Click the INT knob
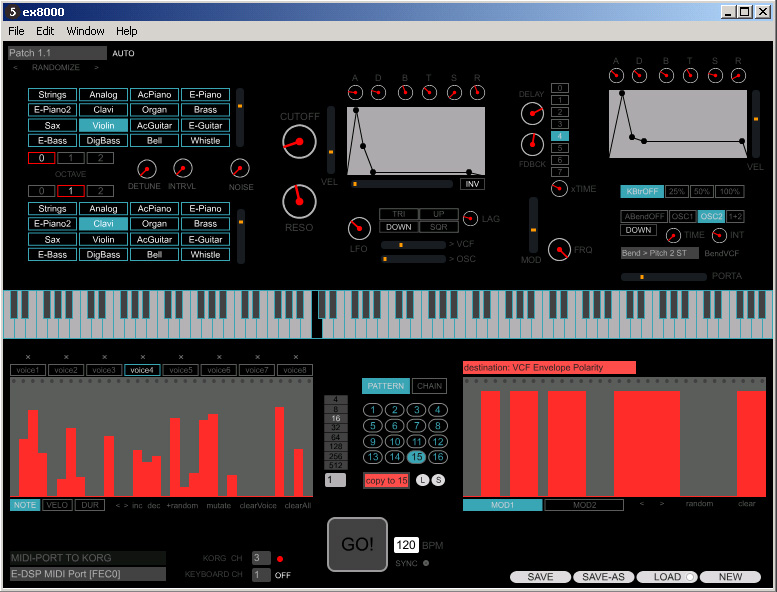Screen dimensions: 777x592 click(719, 235)
